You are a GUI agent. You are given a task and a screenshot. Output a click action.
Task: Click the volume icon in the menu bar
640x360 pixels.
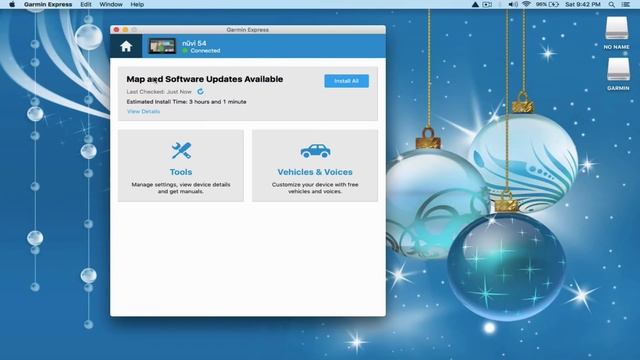pos(513,4)
